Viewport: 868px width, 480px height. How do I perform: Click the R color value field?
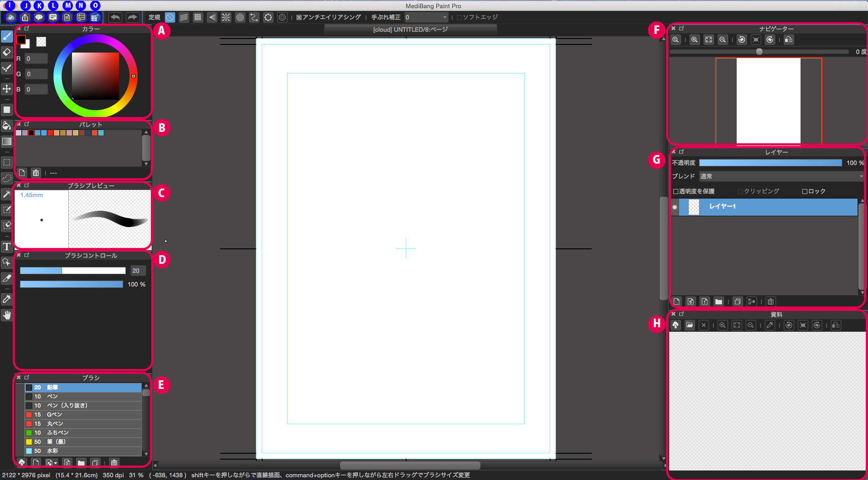click(x=36, y=59)
